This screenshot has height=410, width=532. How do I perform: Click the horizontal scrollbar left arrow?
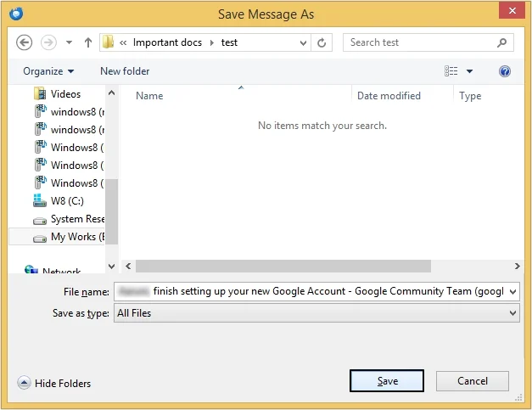point(128,266)
